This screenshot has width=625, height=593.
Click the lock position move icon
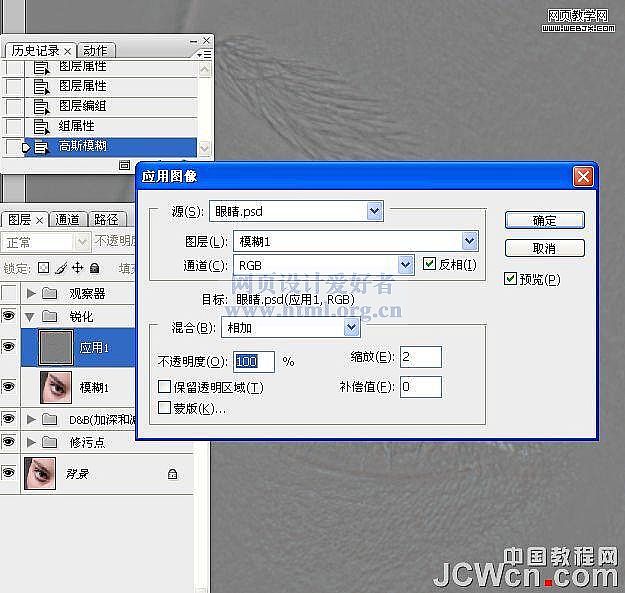(77, 267)
